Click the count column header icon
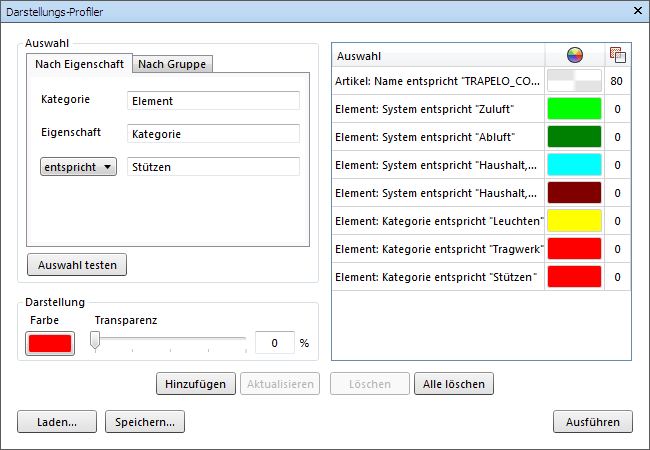The image size is (650, 450). coord(617,56)
